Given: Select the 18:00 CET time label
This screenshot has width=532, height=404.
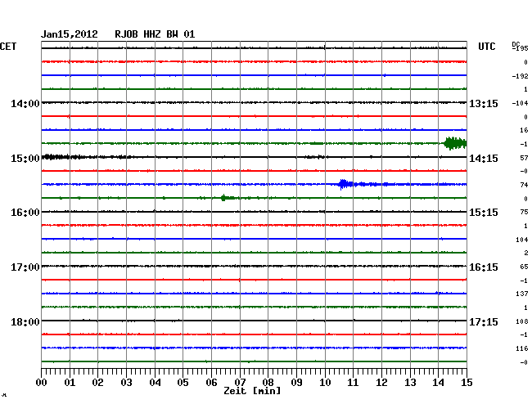Looking at the screenshot, I should coord(25,321).
